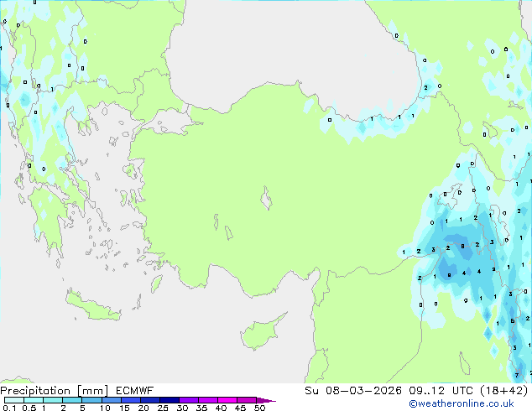Click the (18+42) forecast hour label
This screenshot has height=411, width=532.
click(504, 391)
